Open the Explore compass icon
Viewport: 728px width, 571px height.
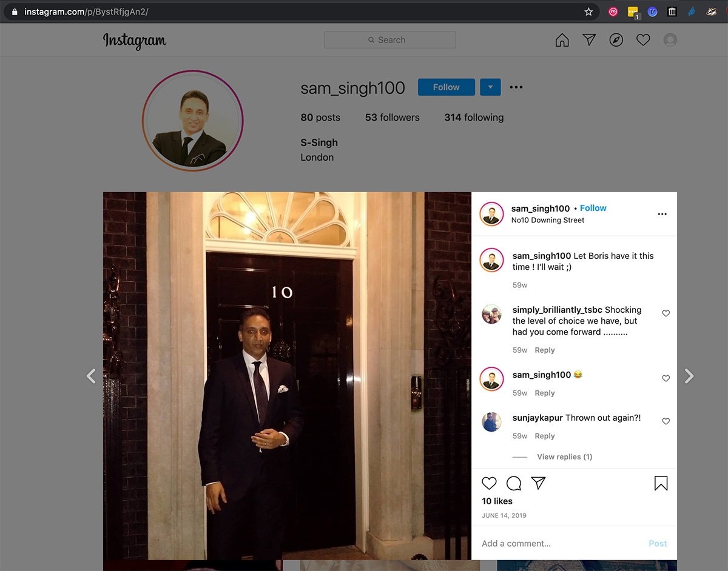[x=616, y=39]
